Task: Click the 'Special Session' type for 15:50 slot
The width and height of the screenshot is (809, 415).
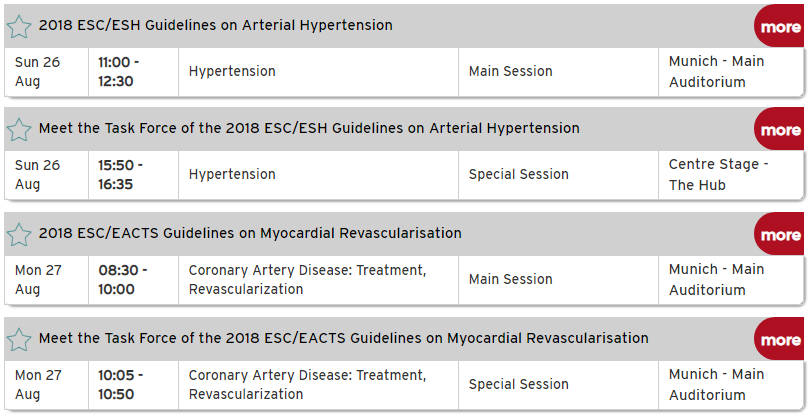Action: pyautogui.click(x=519, y=174)
